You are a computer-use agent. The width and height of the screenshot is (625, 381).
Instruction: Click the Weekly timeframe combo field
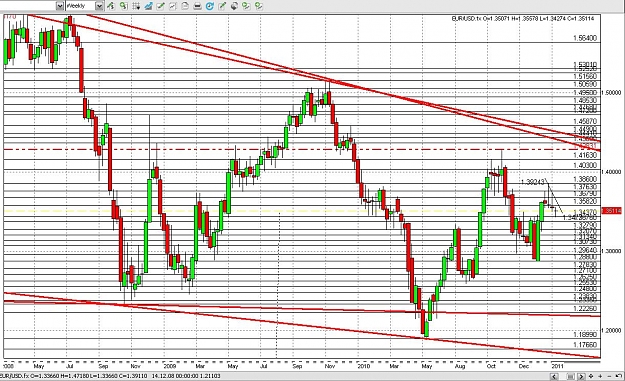(x=85, y=6)
